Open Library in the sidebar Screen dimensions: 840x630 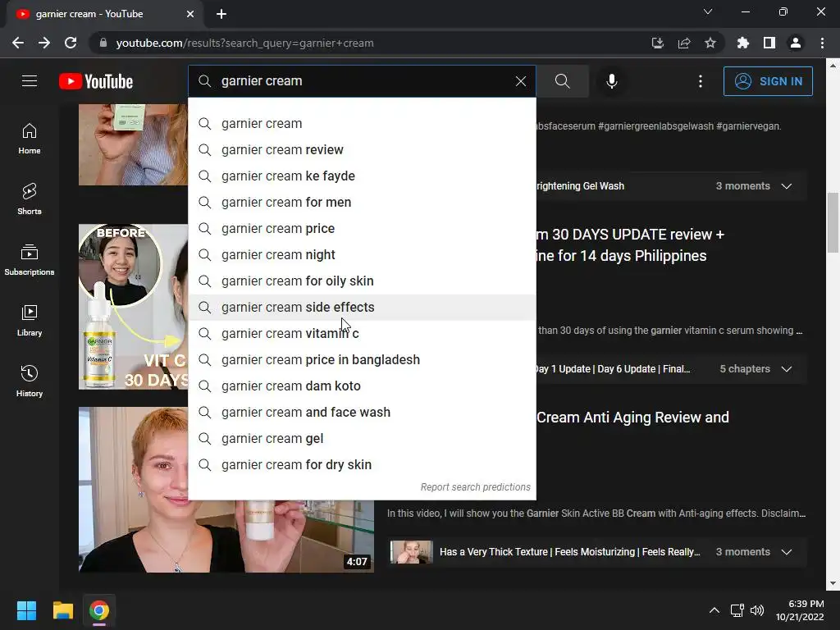pos(30,321)
